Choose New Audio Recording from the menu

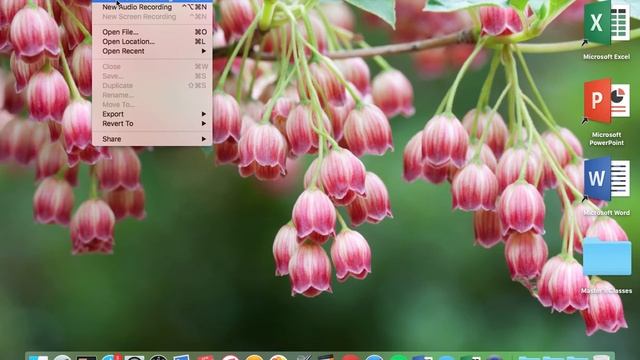click(152, 7)
